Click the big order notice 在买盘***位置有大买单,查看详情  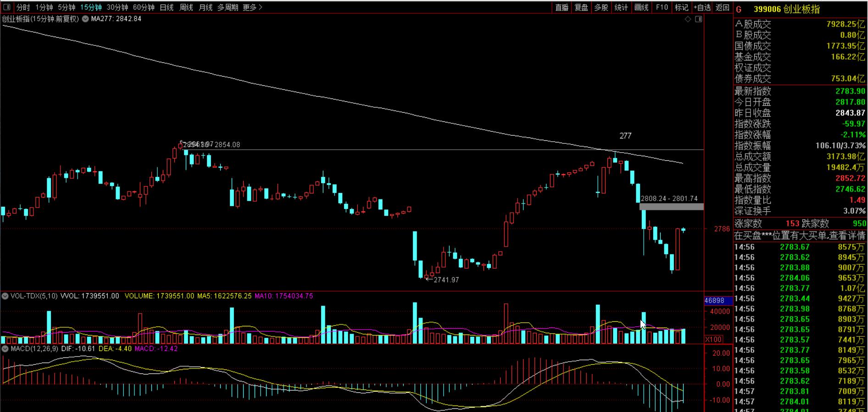point(800,236)
